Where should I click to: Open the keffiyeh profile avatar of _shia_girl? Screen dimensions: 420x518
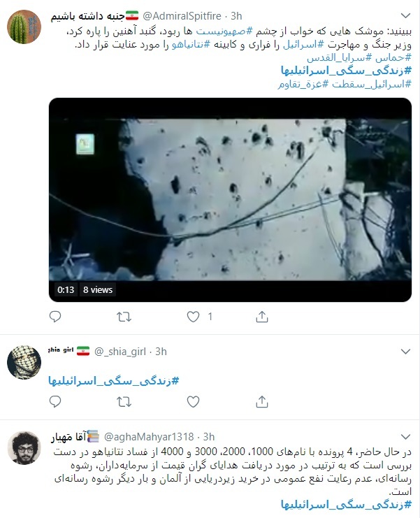tap(24, 362)
